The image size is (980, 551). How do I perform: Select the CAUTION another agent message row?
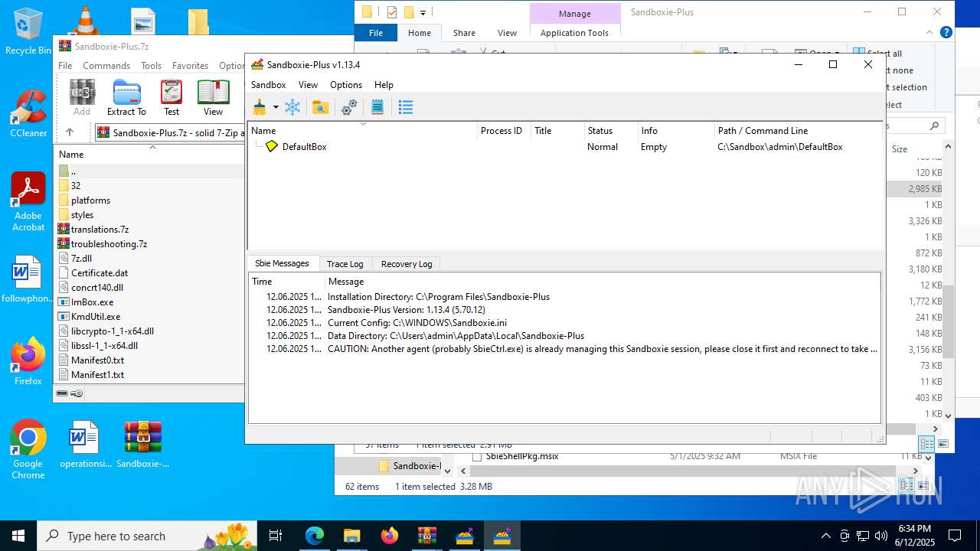click(x=564, y=349)
